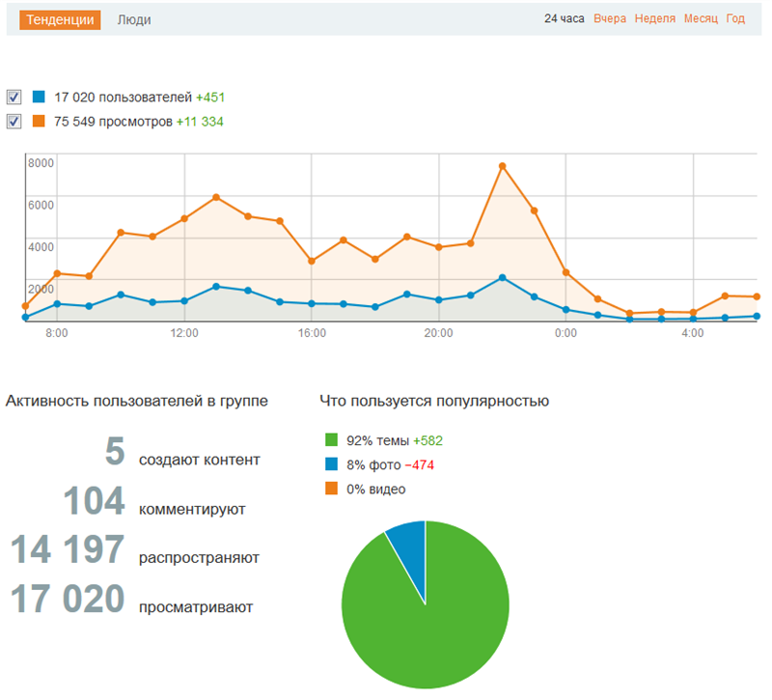Image resolution: width=772 pixels, height=700 pixels.
Task: Click the orange data point at 16:00
Action: pyautogui.click(x=311, y=261)
